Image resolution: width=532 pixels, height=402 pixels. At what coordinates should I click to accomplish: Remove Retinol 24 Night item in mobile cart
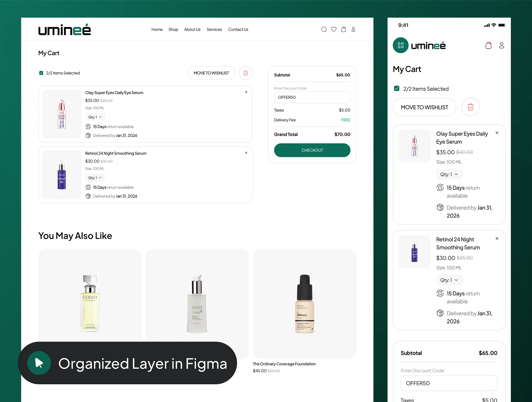coord(497,239)
